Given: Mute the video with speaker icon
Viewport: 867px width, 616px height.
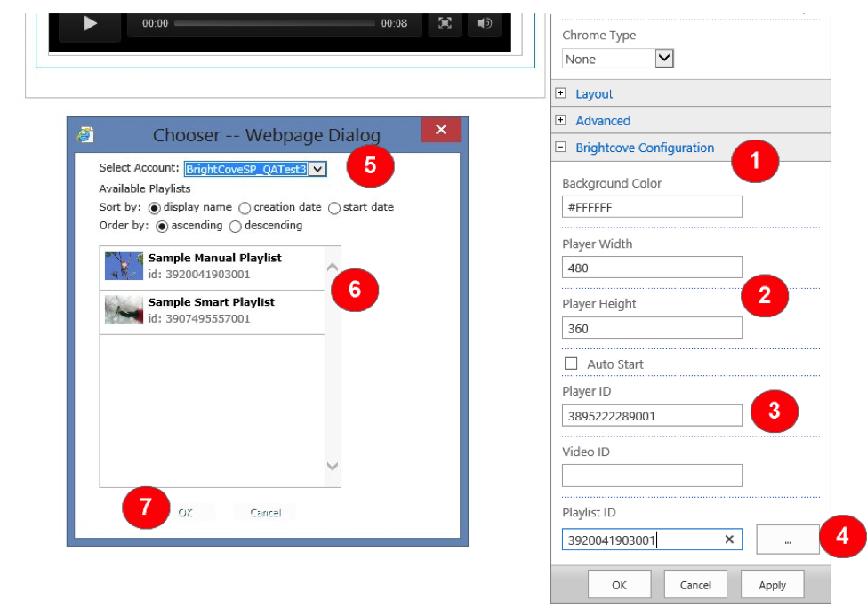Looking at the screenshot, I should pyautogui.click(x=484, y=24).
